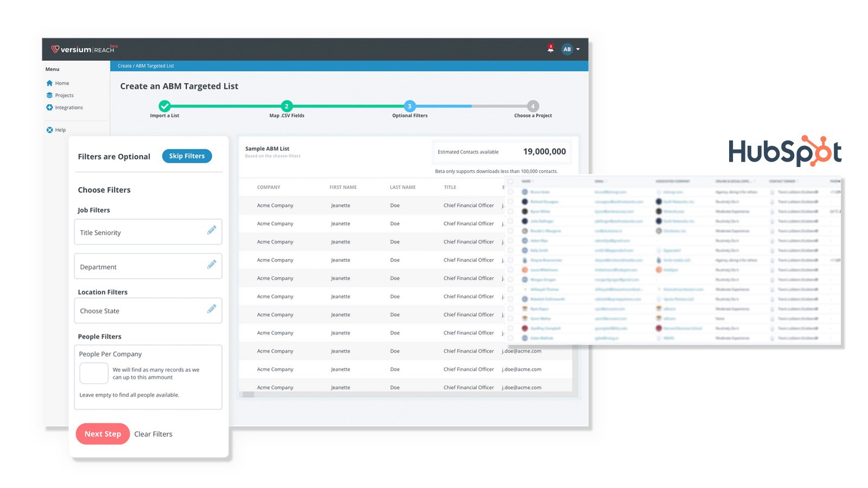Viewport: 868px width, 488px height.
Task: Click the Help lifebuoy icon
Action: [49, 130]
